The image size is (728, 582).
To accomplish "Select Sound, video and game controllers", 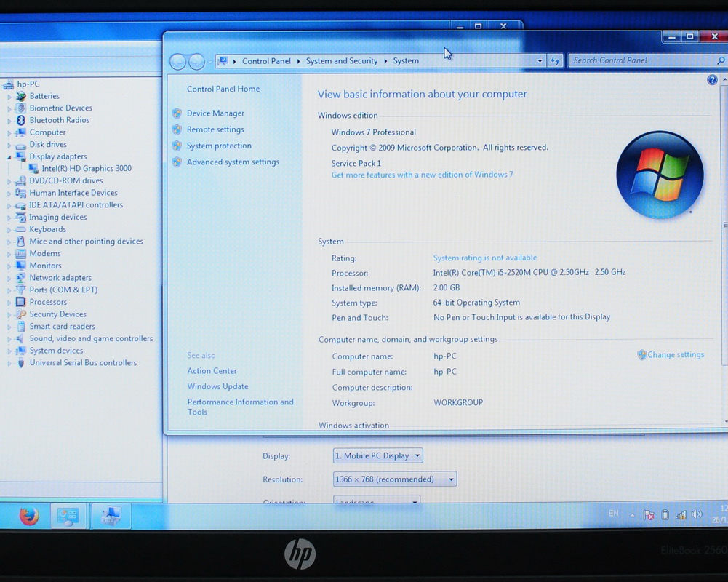I will pyautogui.click(x=91, y=338).
